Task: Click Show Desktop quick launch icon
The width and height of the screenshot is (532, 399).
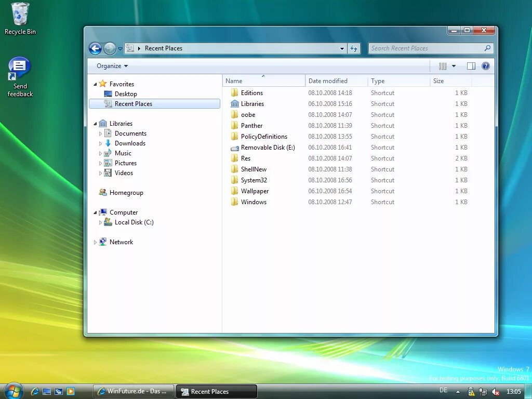Action: coord(47,391)
